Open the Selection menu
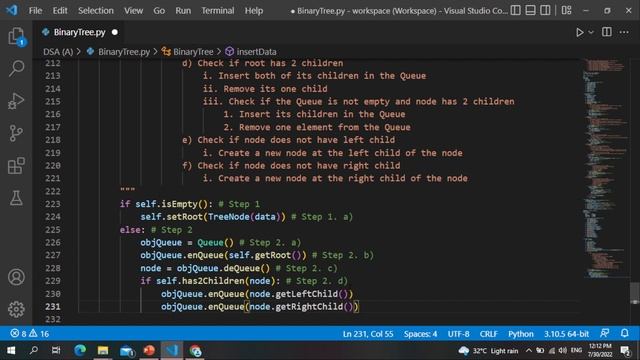 click(x=96, y=11)
